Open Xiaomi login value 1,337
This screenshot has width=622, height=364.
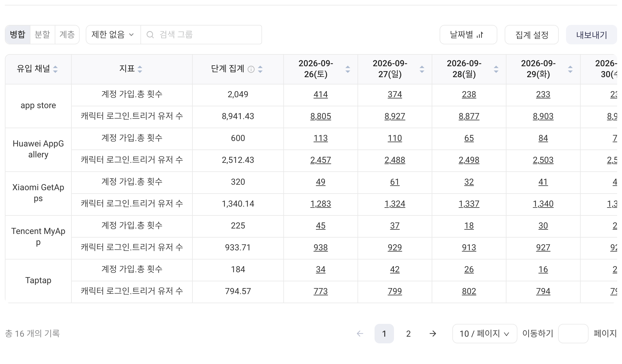[x=469, y=204]
